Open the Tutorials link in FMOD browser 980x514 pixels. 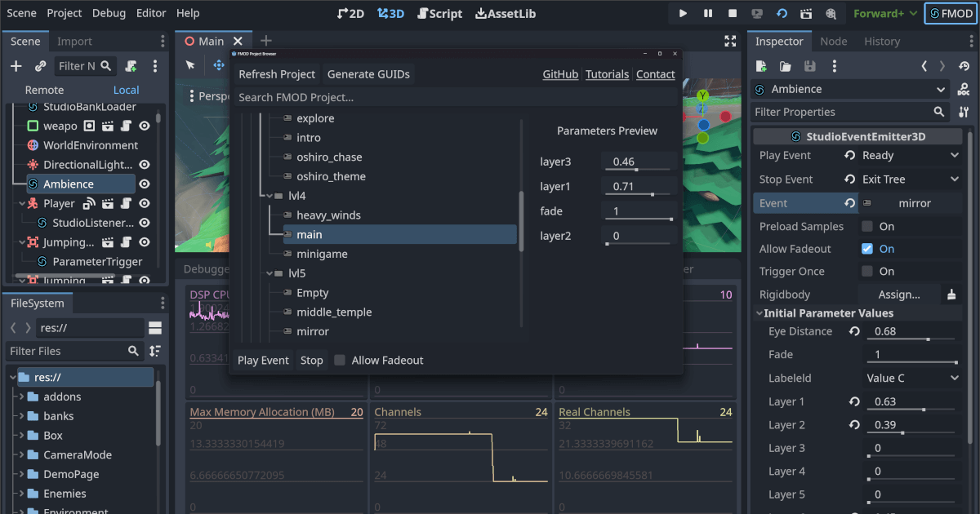(x=607, y=73)
